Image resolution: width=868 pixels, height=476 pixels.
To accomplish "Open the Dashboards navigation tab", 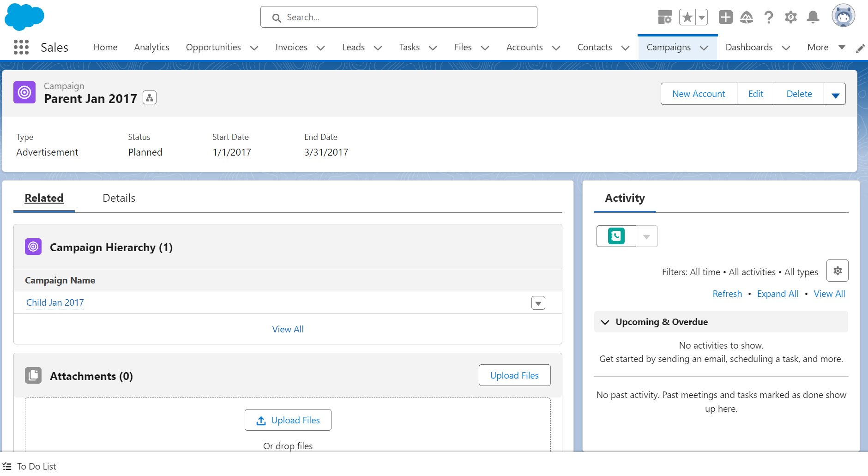I will coord(748,48).
